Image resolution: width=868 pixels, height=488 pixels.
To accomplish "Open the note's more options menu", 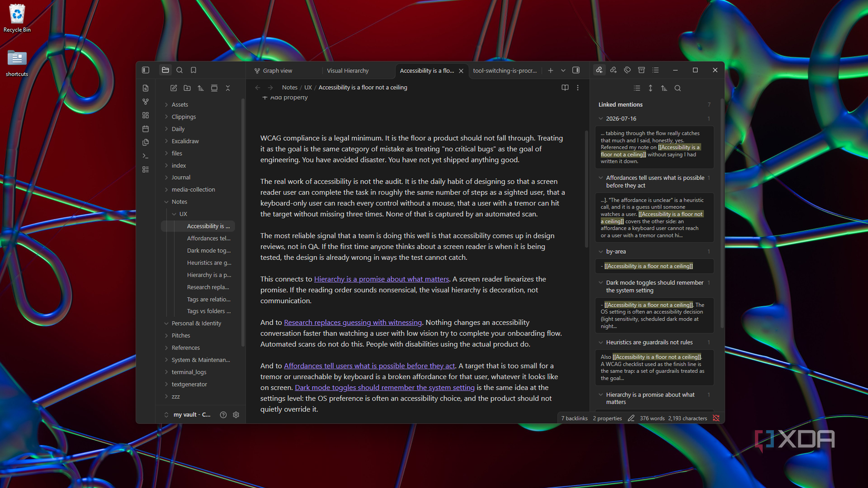I will coord(578,88).
